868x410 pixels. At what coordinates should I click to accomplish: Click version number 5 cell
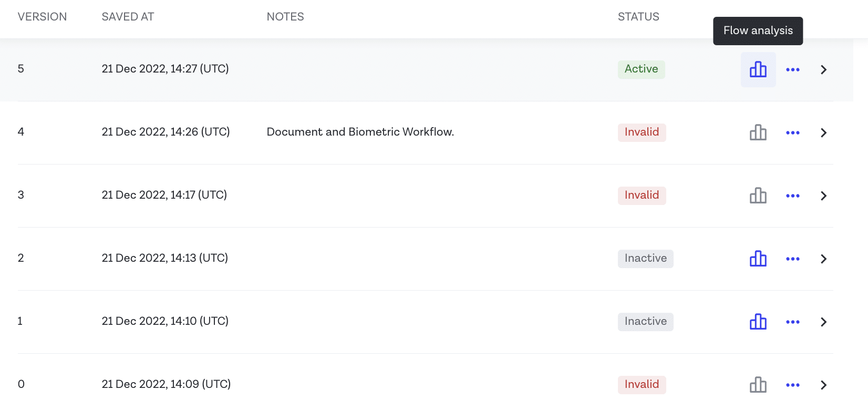point(21,69)
